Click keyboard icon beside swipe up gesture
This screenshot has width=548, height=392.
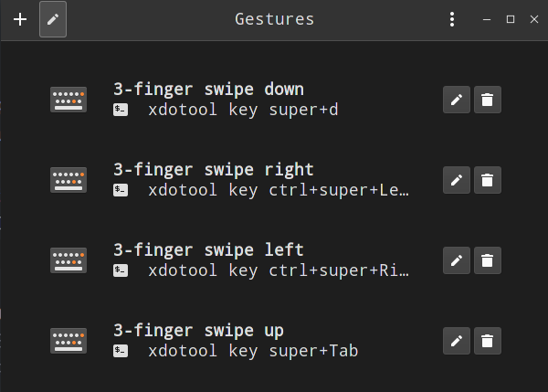coord(68,341)
